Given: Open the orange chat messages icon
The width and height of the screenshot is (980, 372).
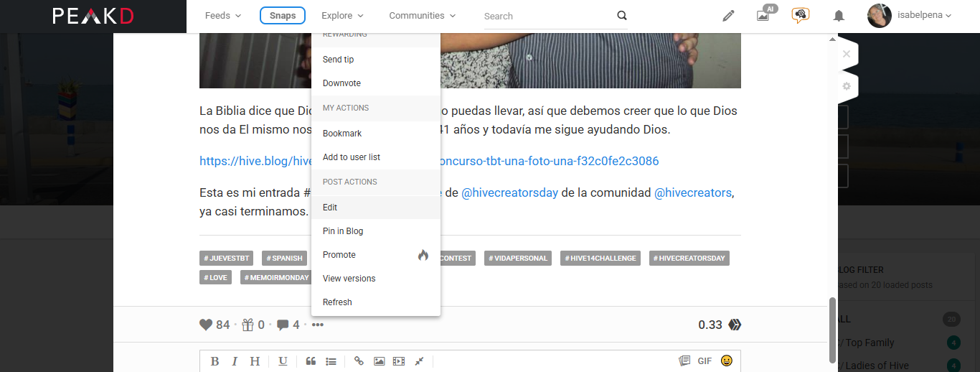Looking at the screenshot, I should (x=800, y=15).
